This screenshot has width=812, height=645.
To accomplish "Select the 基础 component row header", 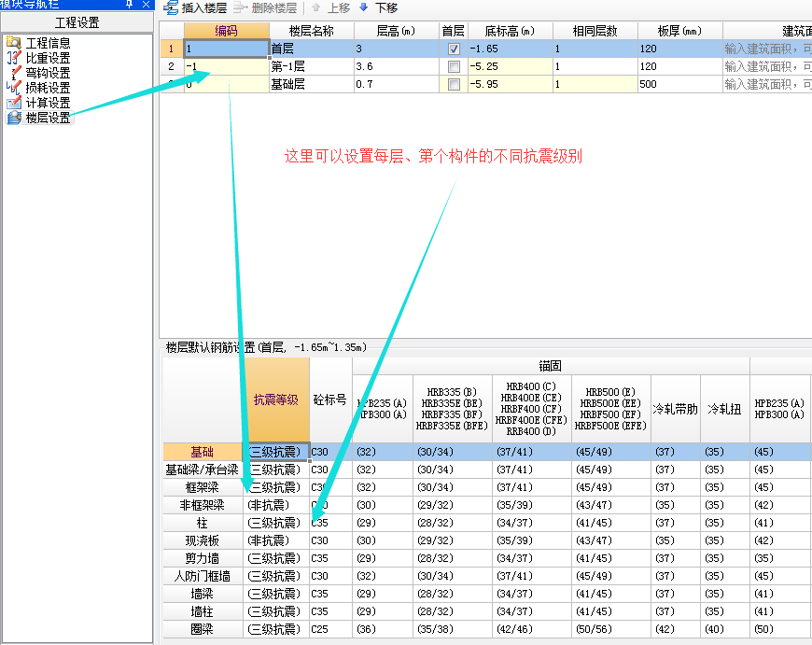I will (203, 452).
